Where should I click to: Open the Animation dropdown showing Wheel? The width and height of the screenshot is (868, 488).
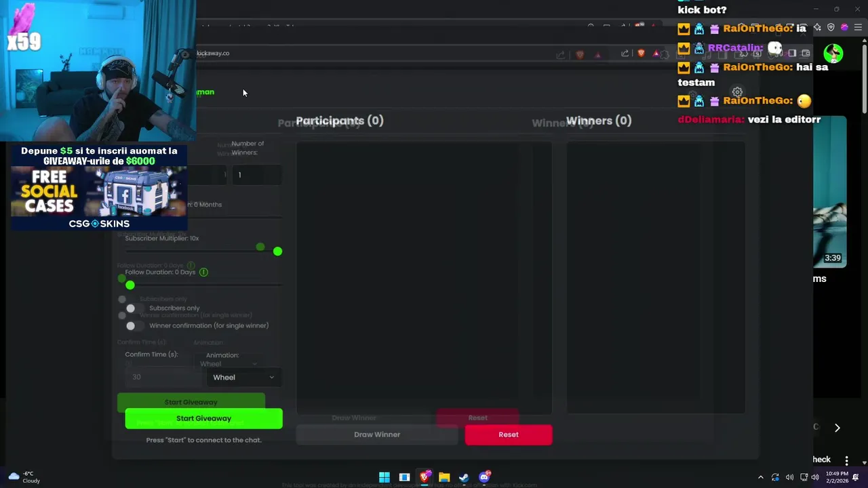click(243, 378)
